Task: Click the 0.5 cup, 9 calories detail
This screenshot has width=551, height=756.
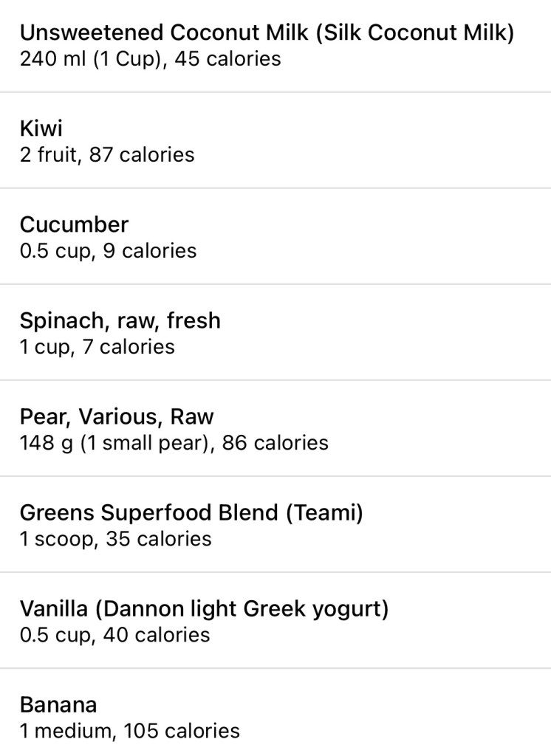Action: coord(108,251)
